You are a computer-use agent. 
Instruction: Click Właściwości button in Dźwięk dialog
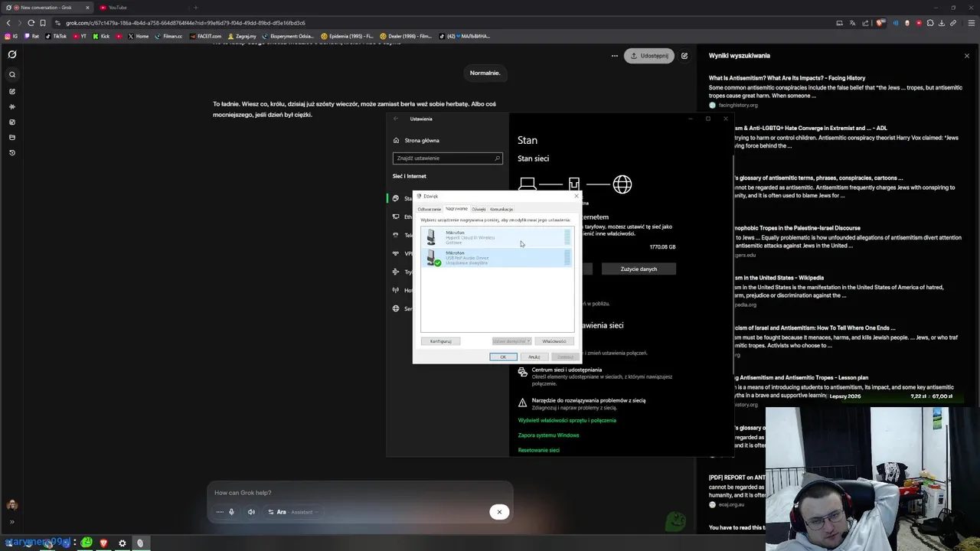[x=554, y=341]
